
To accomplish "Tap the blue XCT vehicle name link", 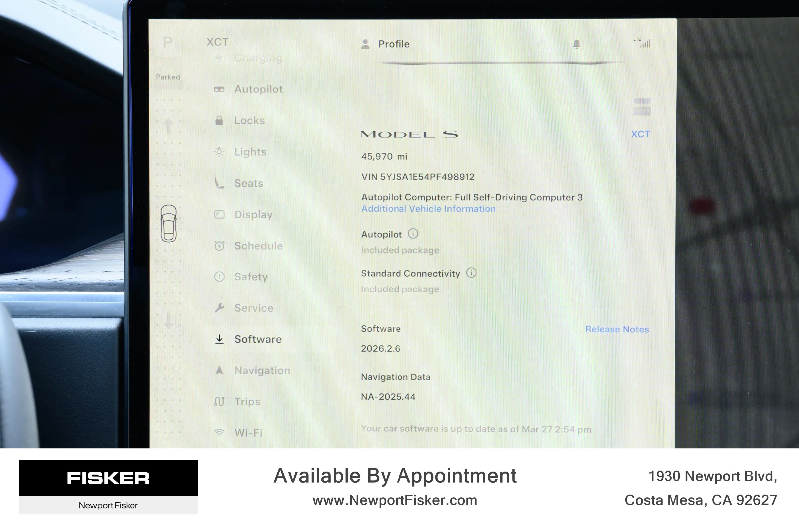I will (641, 134).
